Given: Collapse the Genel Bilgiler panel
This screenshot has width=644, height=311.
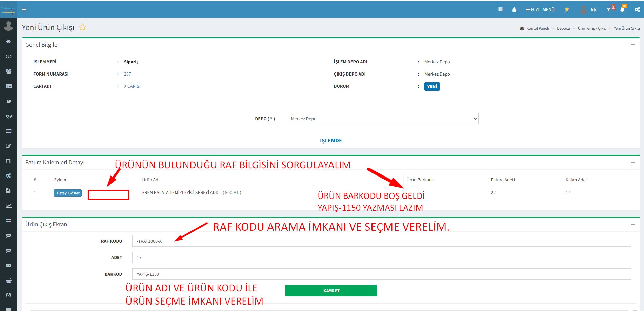Looking at the screenshot, I should (x=632, y=45).
